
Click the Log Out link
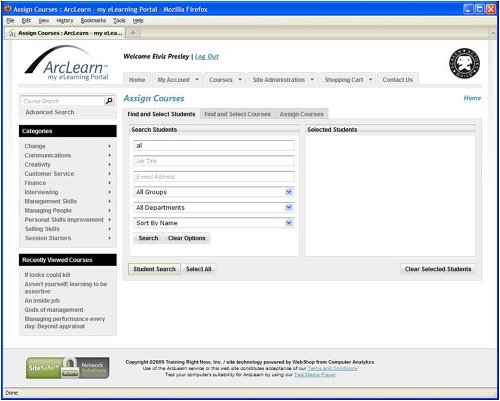pyautogui.click(x=207, y=56)
